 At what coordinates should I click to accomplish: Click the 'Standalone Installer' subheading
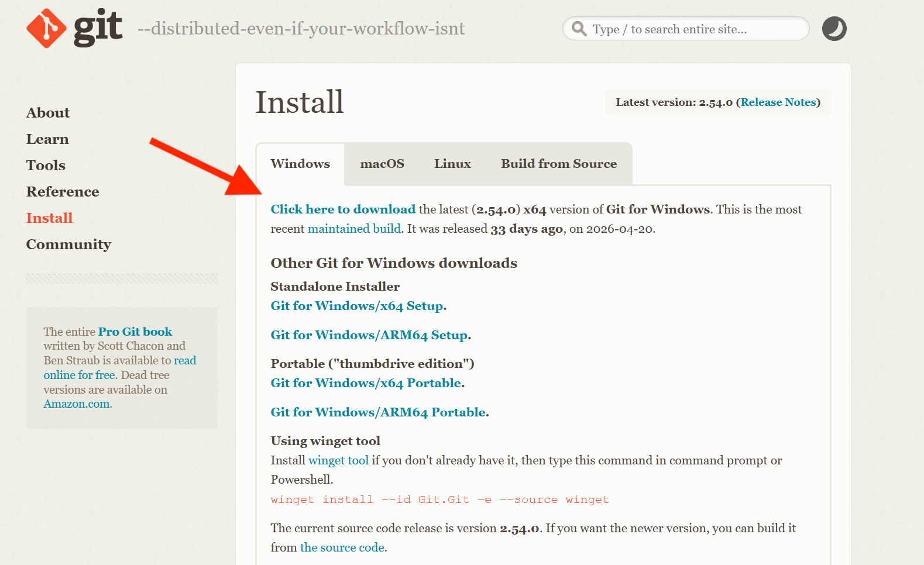[335, 287]
